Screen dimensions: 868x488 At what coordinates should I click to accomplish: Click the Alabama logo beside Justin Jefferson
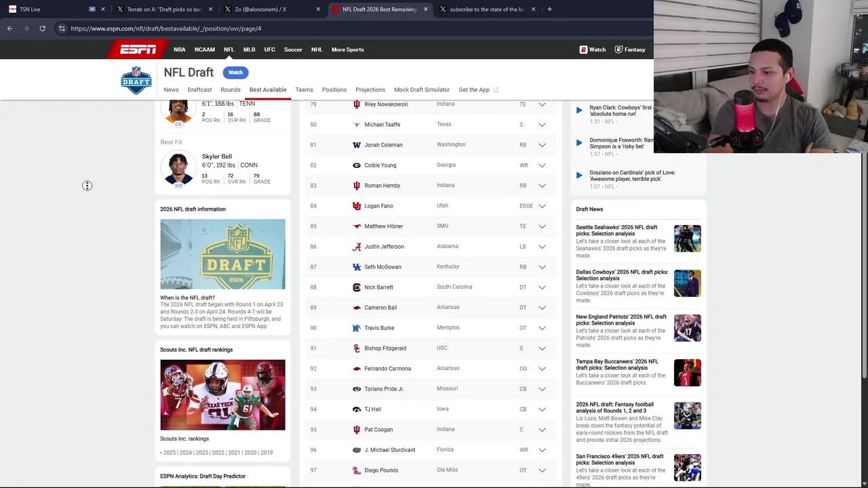357,247
